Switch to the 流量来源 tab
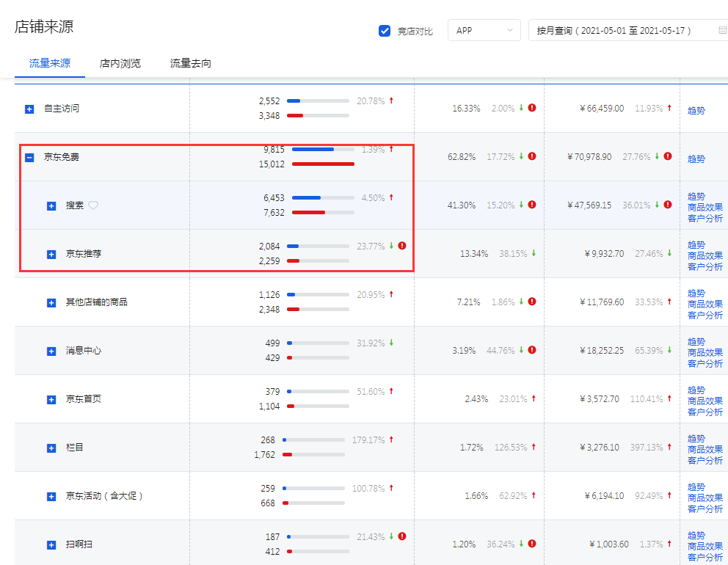 (x=50, y=63)
